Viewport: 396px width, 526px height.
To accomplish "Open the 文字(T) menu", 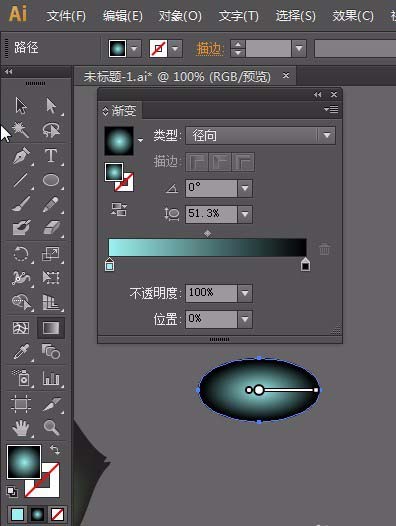I will [x=239, y=16].
